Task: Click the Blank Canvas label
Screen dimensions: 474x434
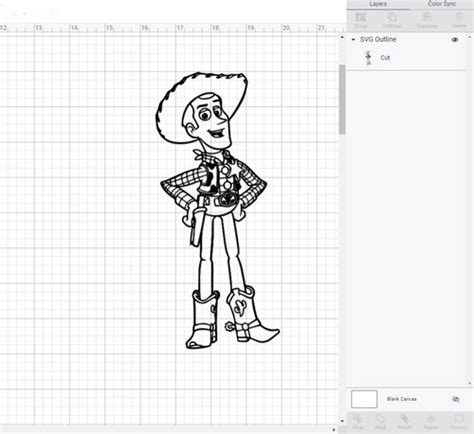Action: pyautogui.click(x=402, y=399)
